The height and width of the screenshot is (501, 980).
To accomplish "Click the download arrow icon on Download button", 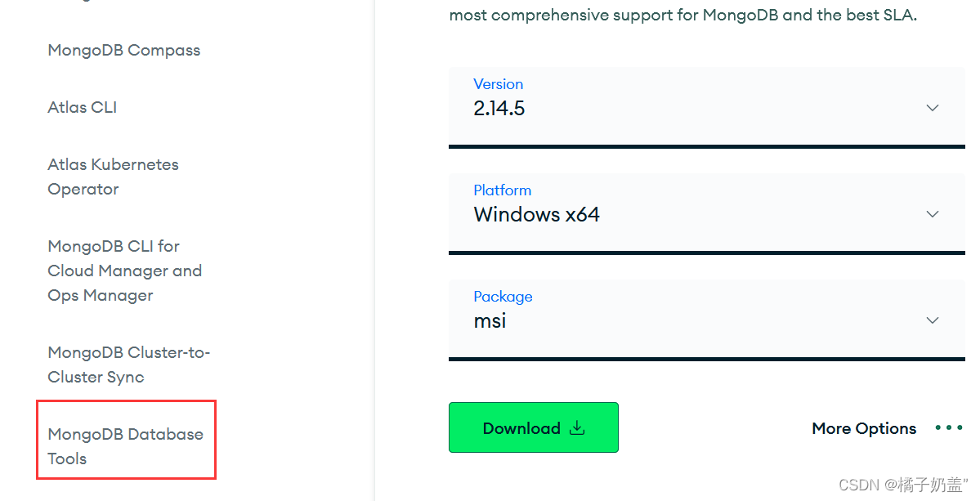I will [578, 427].
